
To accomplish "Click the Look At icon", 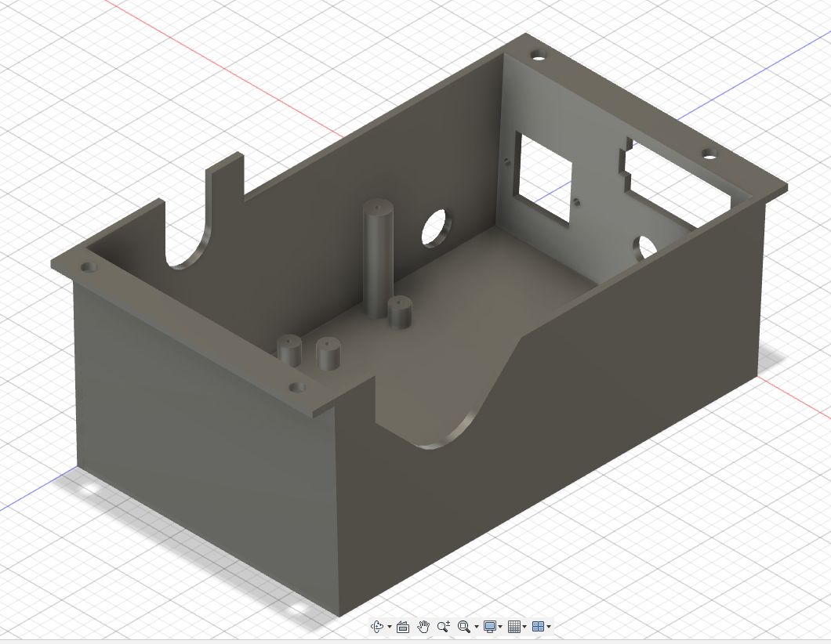I will (403, 627).
